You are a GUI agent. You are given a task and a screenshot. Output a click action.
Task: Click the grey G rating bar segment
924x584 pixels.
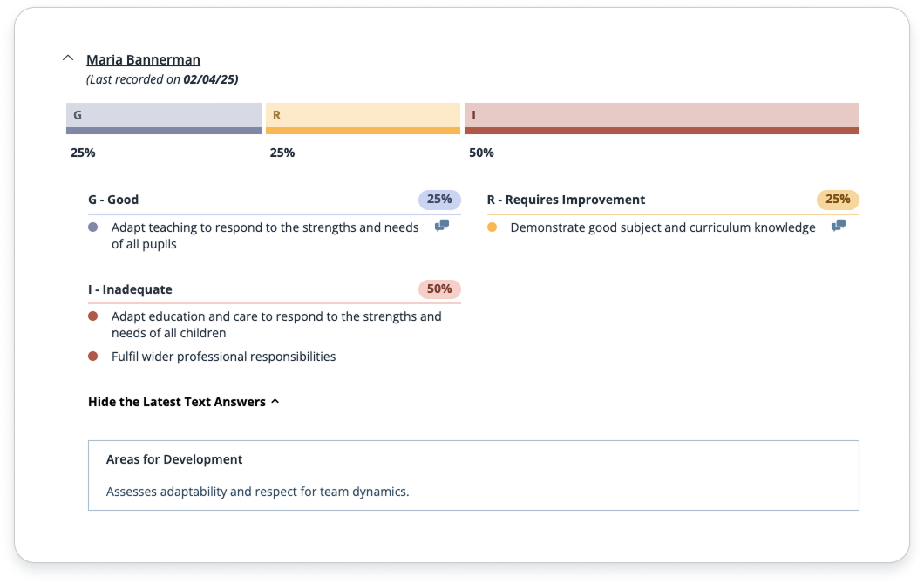pos(164,118)
